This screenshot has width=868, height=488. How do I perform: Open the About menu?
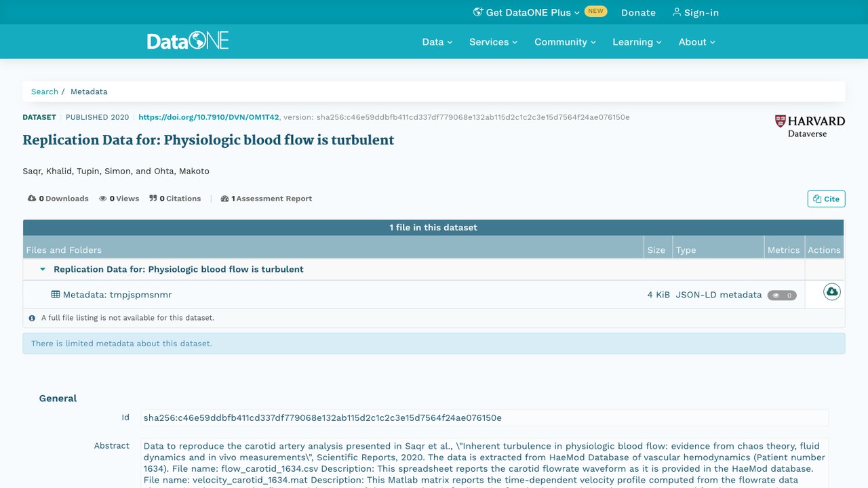tap(697, 42)
